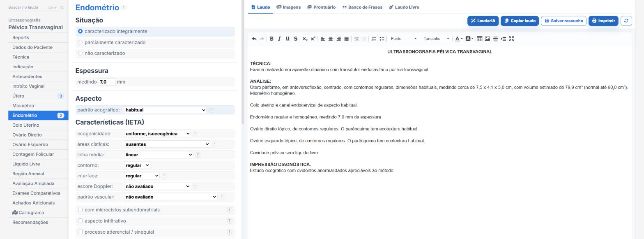Switch to Prontuário tab

click(x=322, y=7)
